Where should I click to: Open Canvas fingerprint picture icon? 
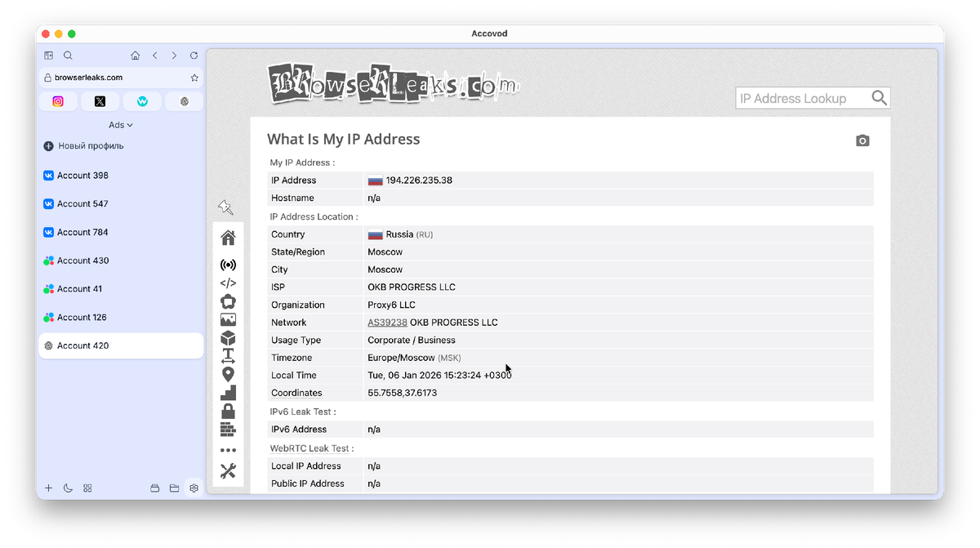[228, 320]
